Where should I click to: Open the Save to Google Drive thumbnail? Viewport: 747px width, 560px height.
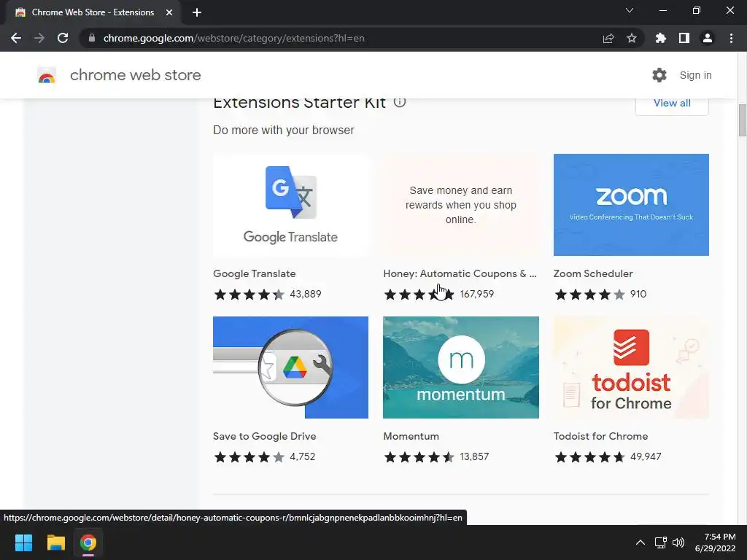290,367
